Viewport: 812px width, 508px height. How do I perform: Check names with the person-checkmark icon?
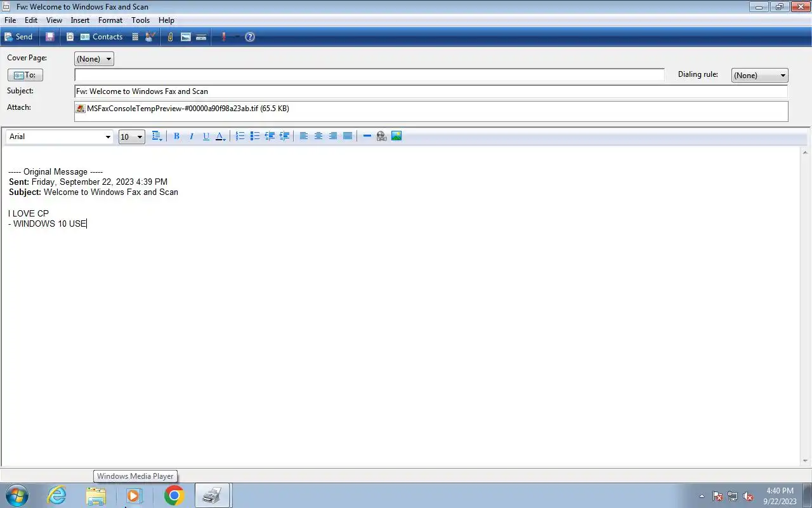pyautogui.click(x=150, y=37)
